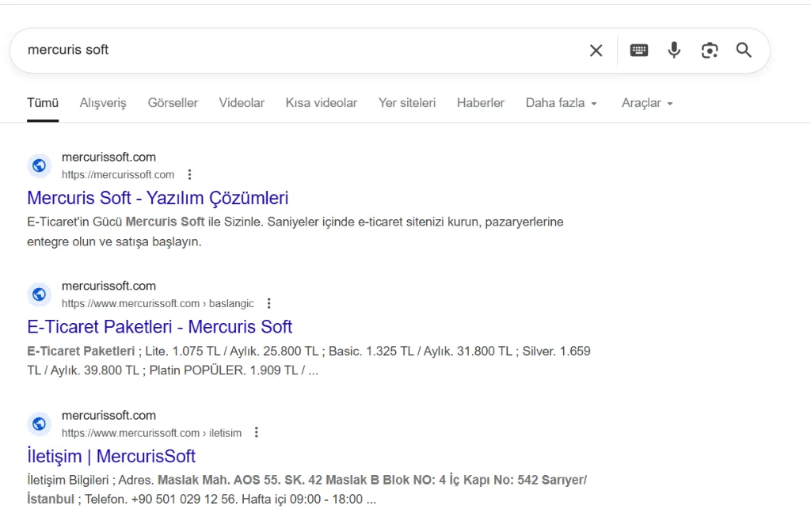Switch to the Görseller tab
The height and width of the screenshot is (532, 811).
173,103
